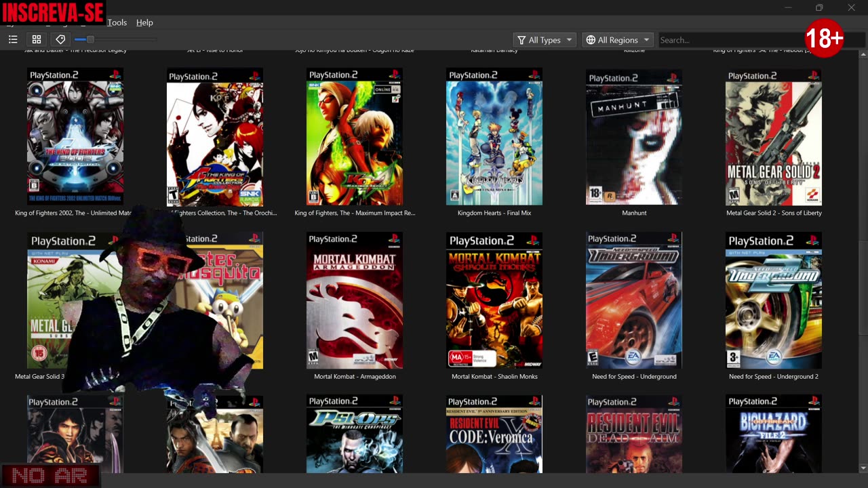Restore down the application window
The width and height of the screenshot is (868, 488).
[x=819, y=7]
